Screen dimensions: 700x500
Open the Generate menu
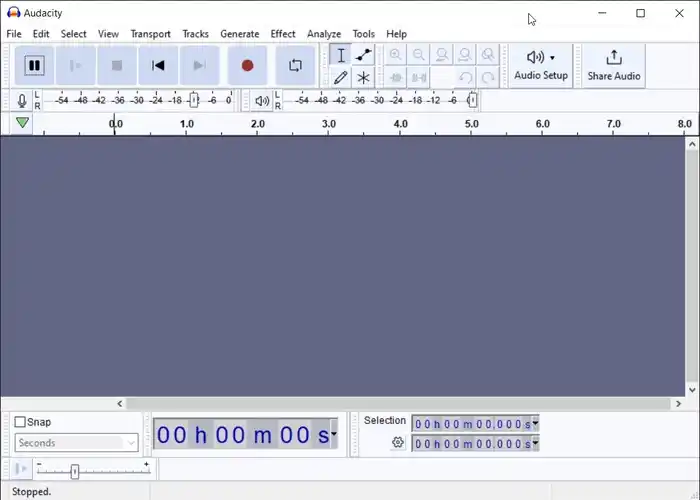239,34
